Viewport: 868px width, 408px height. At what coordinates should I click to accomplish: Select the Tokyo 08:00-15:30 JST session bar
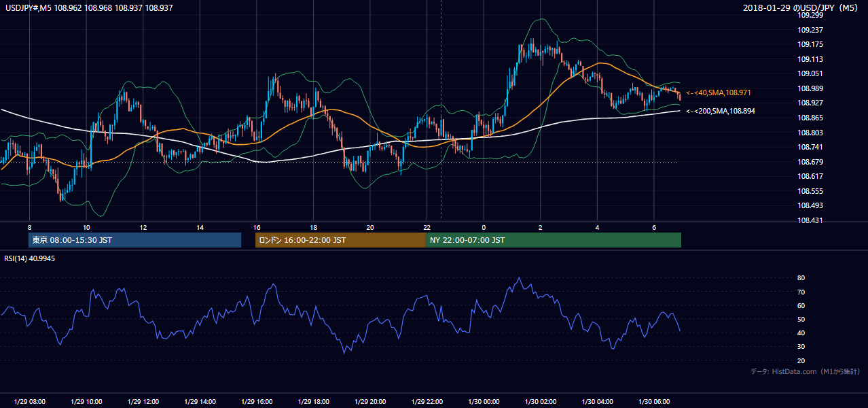click(134, 240)
